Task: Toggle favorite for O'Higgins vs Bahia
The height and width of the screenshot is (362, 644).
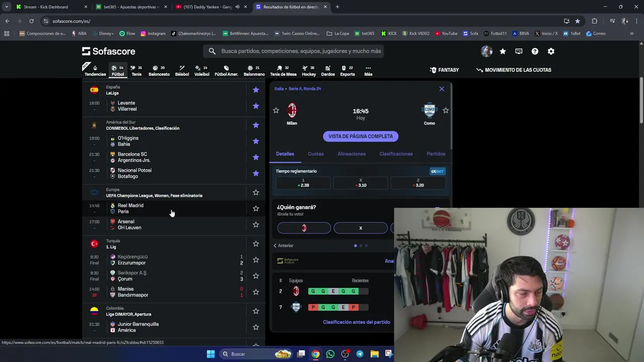Action: (256, 141)
